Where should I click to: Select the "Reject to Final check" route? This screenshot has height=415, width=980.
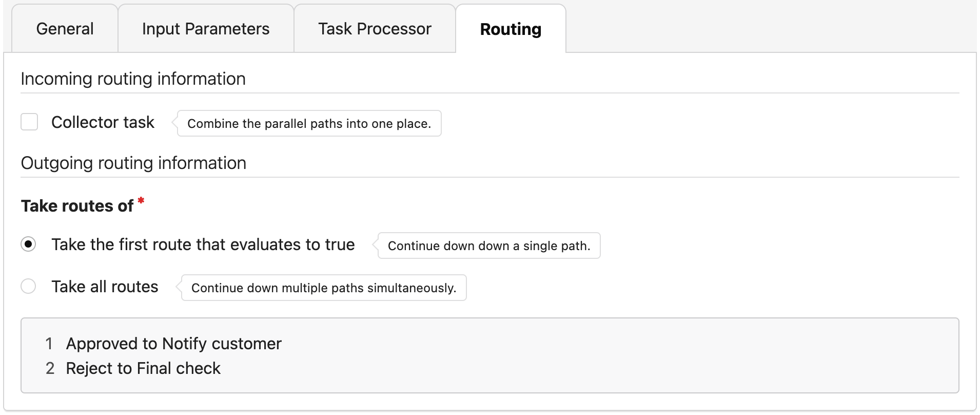click(x=143, y=368)
